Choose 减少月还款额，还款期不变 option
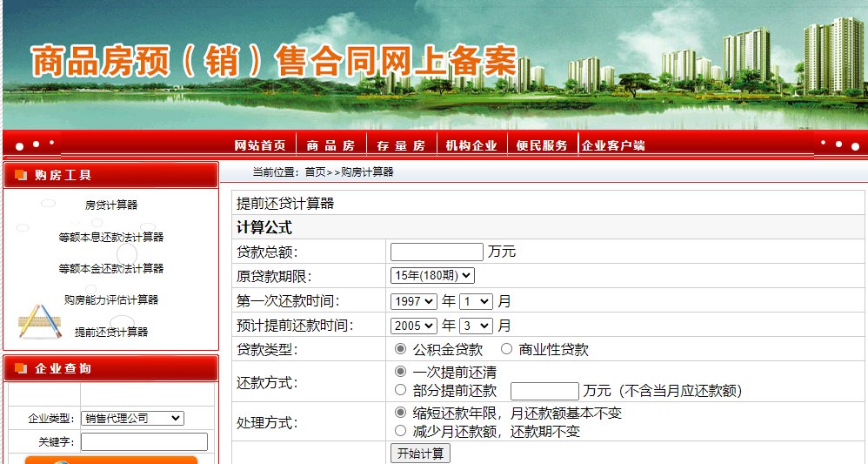 400,431
